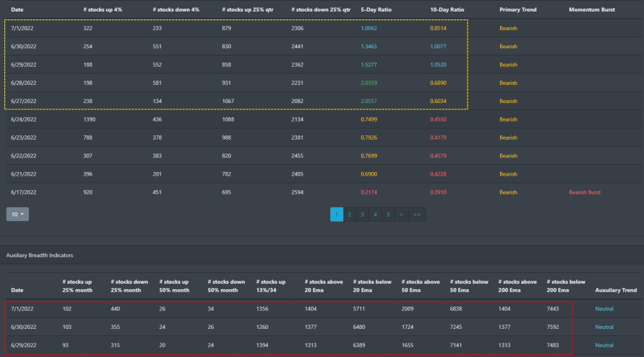644x357 pixels.
Task: Select page 5 in the pagination bar
Action: tap(388, 214)
